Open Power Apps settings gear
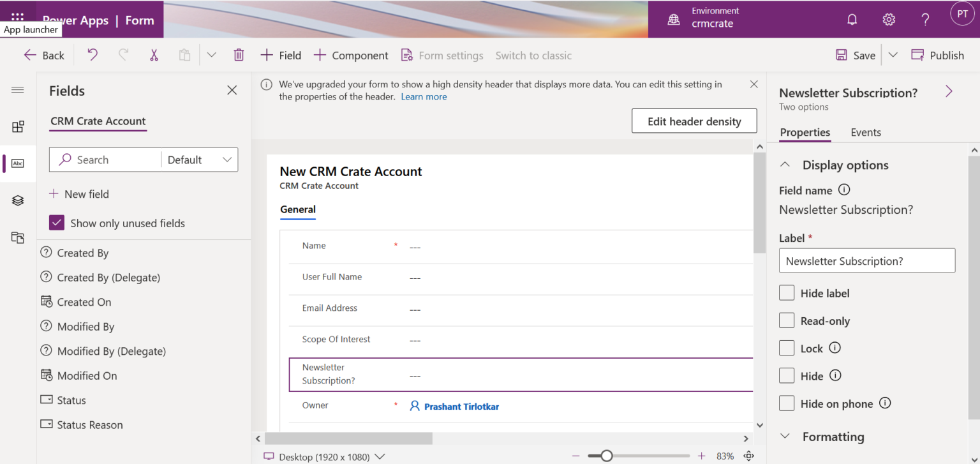The image size is (980, 464). pyautogui.click(x=889, y=19)
